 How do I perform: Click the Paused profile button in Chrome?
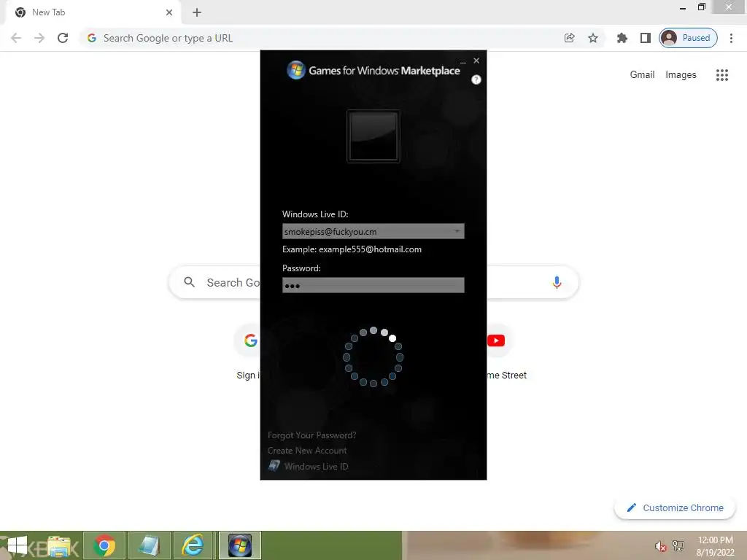click(x=688, y=38)
